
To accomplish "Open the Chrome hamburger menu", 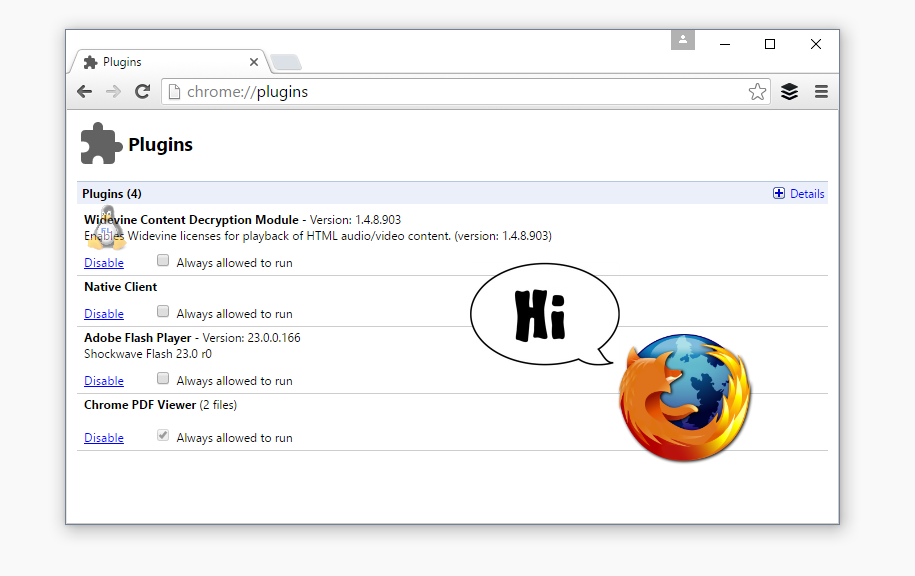I will click(x=821, y=92).
